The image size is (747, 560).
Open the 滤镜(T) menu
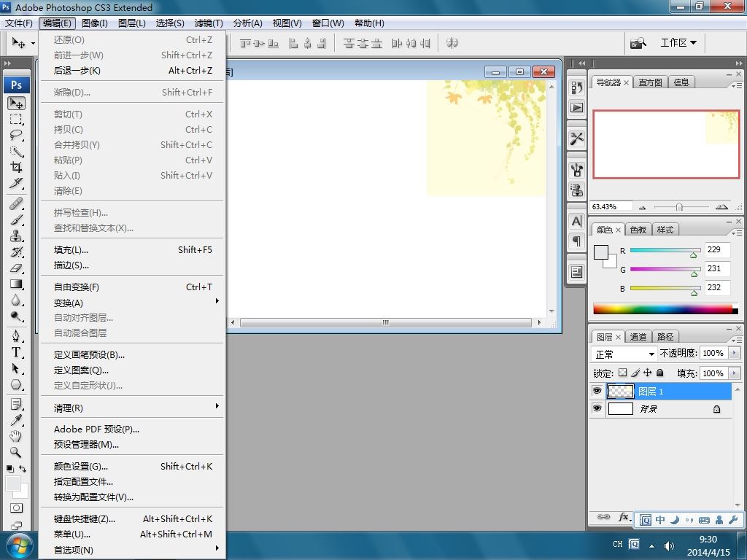click(209, 23)
